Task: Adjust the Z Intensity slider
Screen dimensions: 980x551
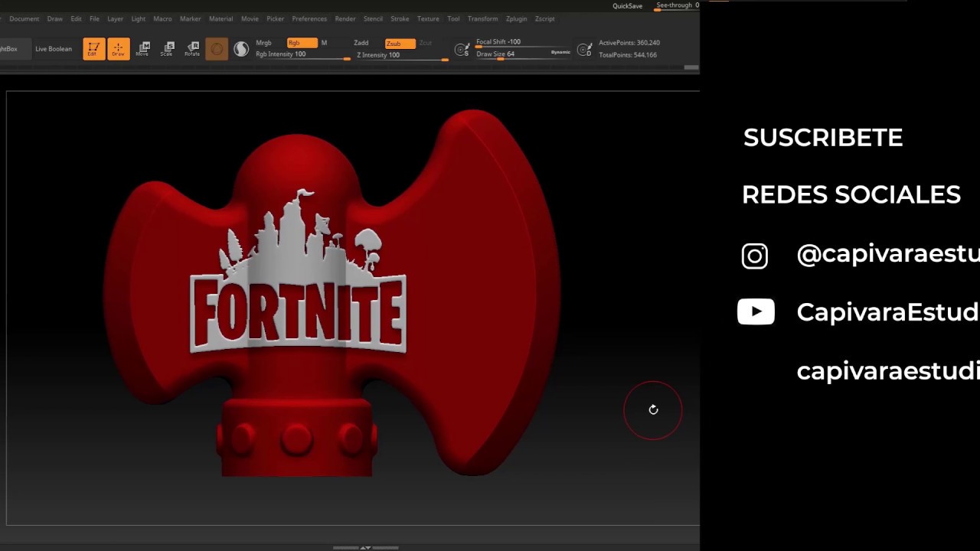Action: pos(401,55)
